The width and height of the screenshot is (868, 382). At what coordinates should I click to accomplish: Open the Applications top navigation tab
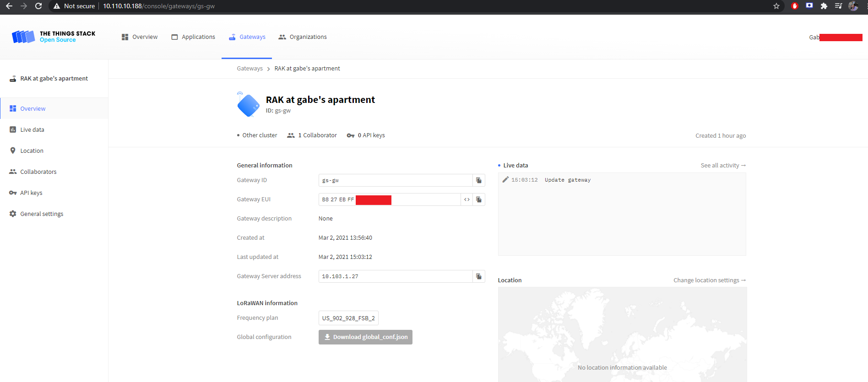pos(193,37)
